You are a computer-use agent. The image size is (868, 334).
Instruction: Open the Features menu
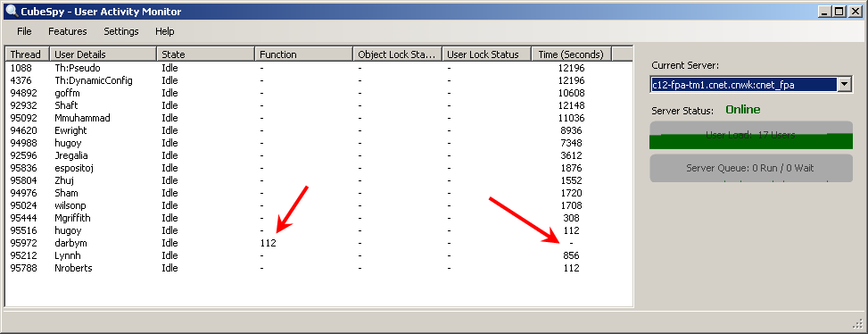[68, 31]
